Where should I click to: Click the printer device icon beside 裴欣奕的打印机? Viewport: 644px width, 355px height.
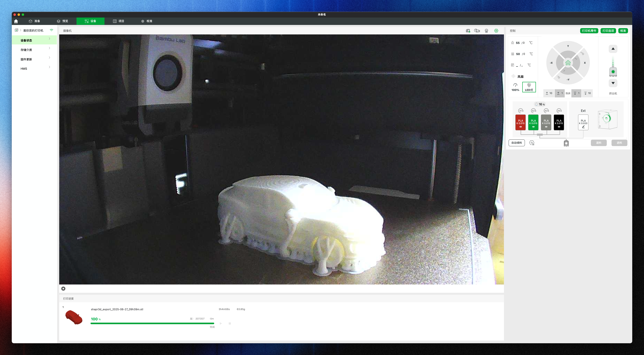pyautogui.click(x=16, y=30)
